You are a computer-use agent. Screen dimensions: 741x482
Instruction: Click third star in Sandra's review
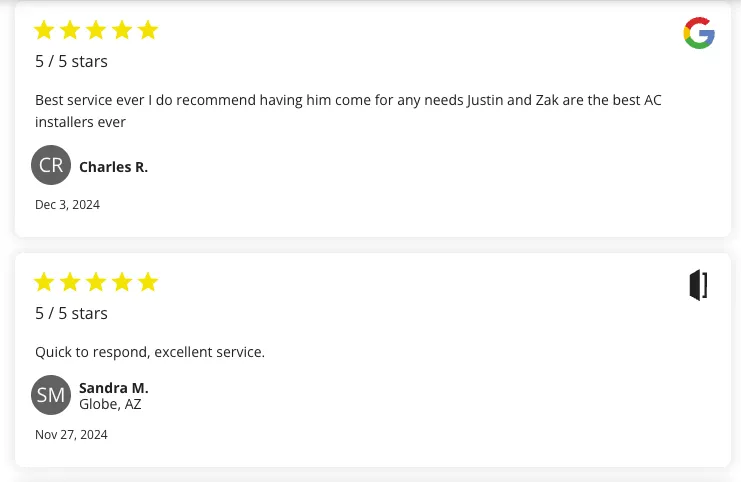tap(96, 282)
